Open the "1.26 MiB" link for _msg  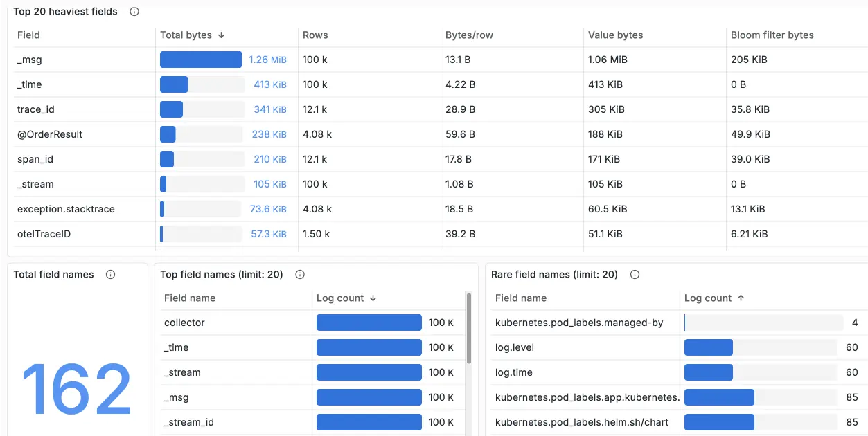click(x=267, y=60)
